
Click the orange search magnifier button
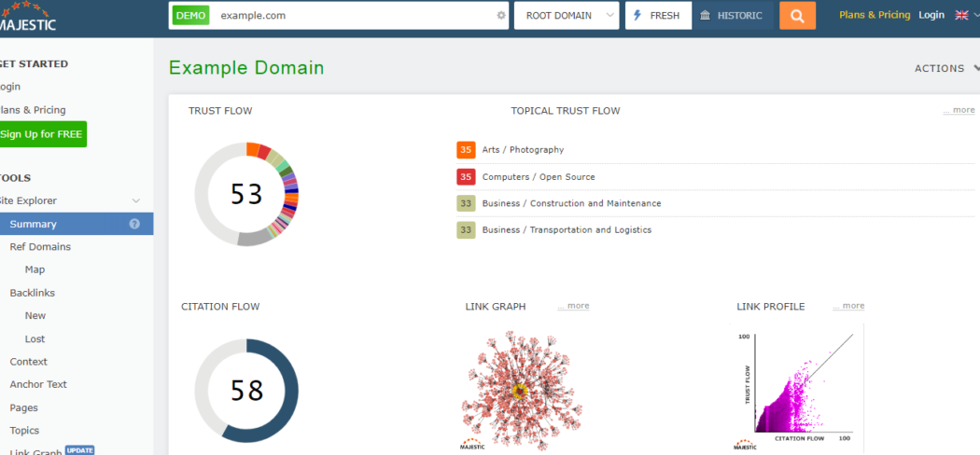pos(797,16)
